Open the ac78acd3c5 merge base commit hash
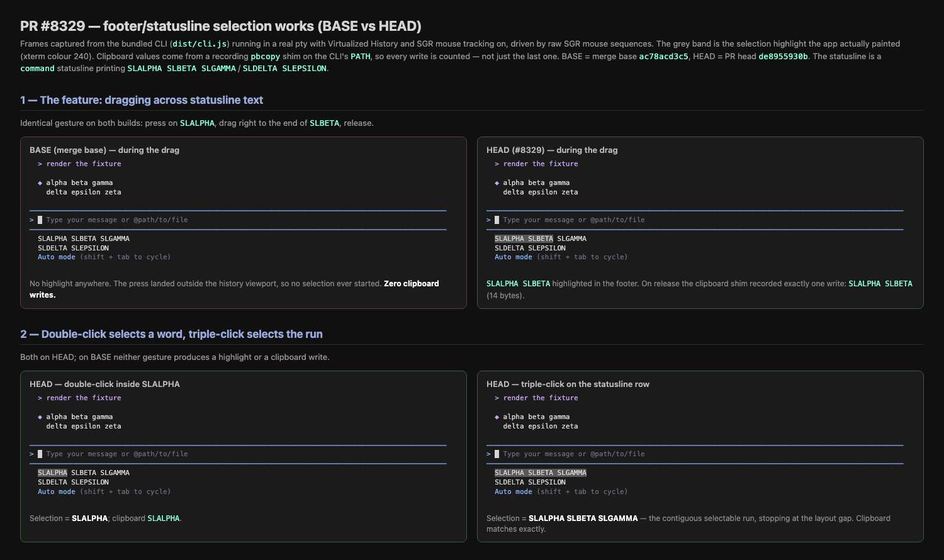944x560 pixels. pos(663,57)
